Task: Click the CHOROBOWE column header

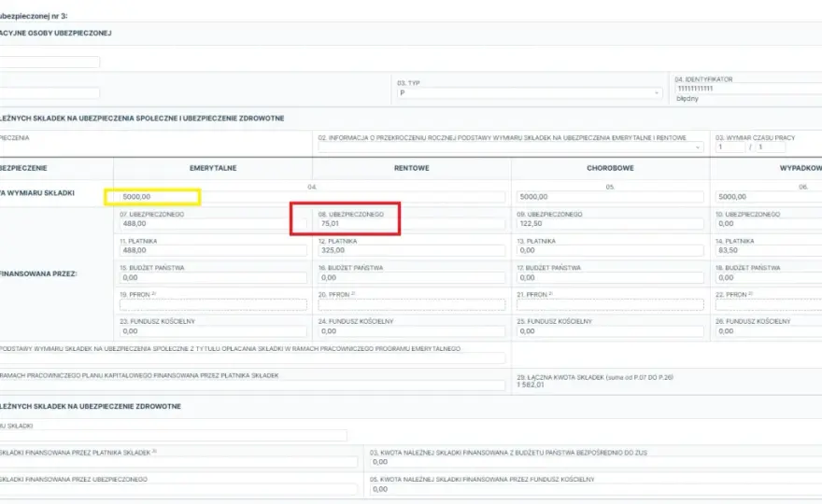Action: coord(610,168)
